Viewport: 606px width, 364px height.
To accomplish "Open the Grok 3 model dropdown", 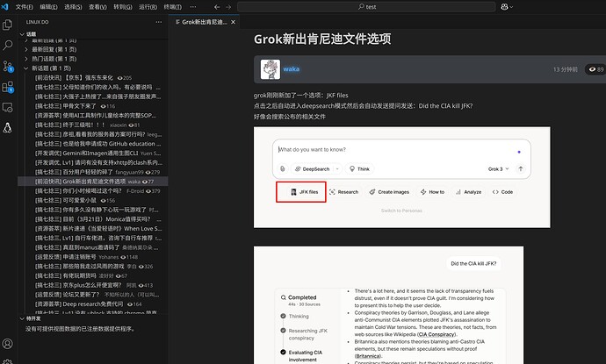I will point(498,169).
